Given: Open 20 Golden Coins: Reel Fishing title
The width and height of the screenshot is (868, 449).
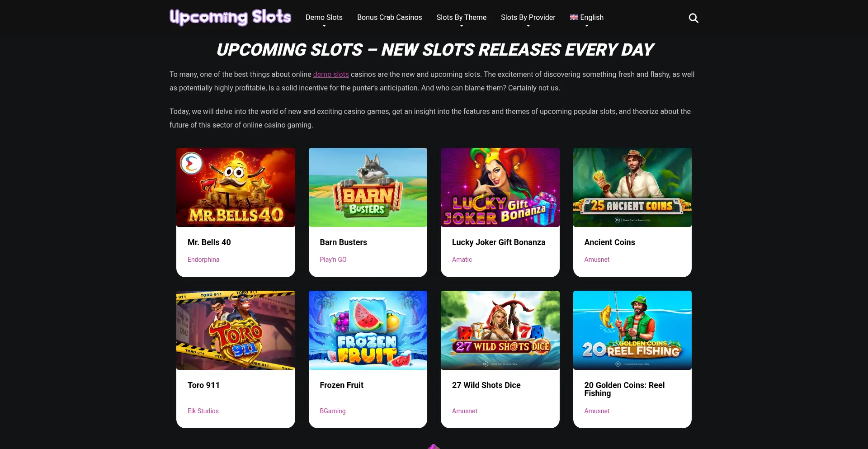Looking at the screenshot, I should 624,389.
